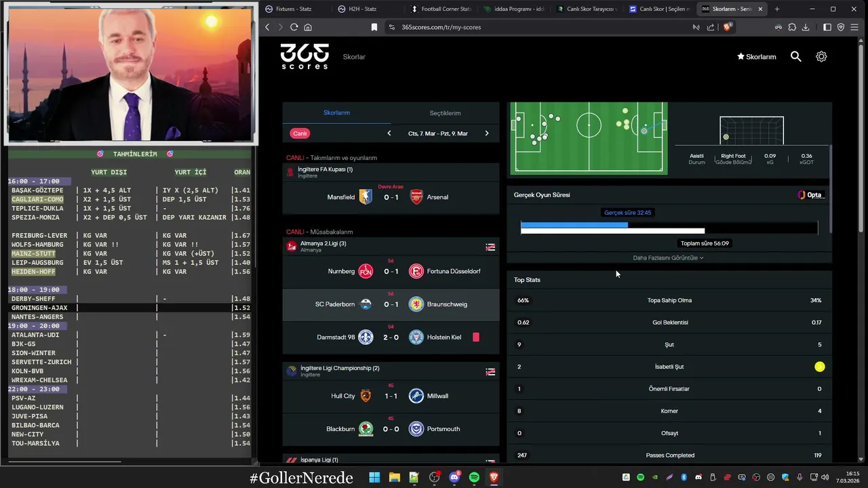Click the 365 scores logo
The height and width of the screenshot is (488, 868).
304,56
